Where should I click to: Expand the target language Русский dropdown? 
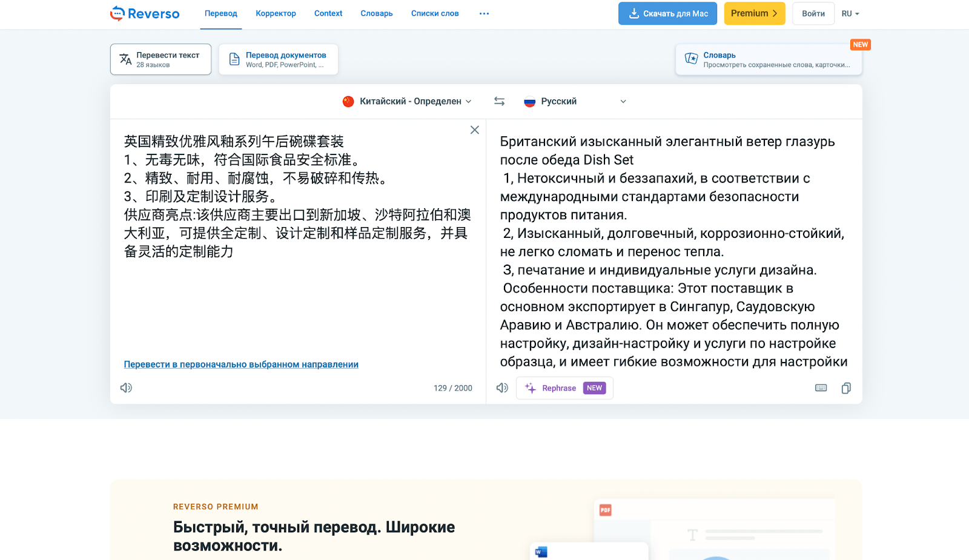[x=575, y=101]
